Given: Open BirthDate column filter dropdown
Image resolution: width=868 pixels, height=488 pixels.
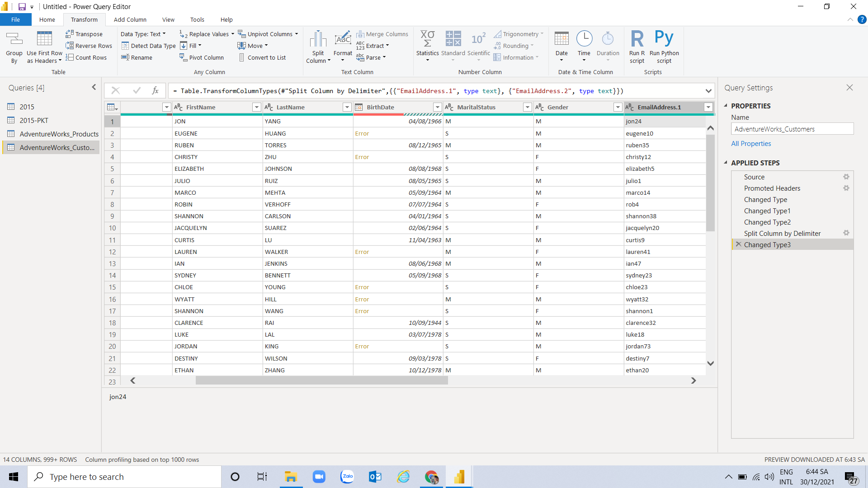Looking at the screenshot, I should pyautogui.click(x=437, y=107).
